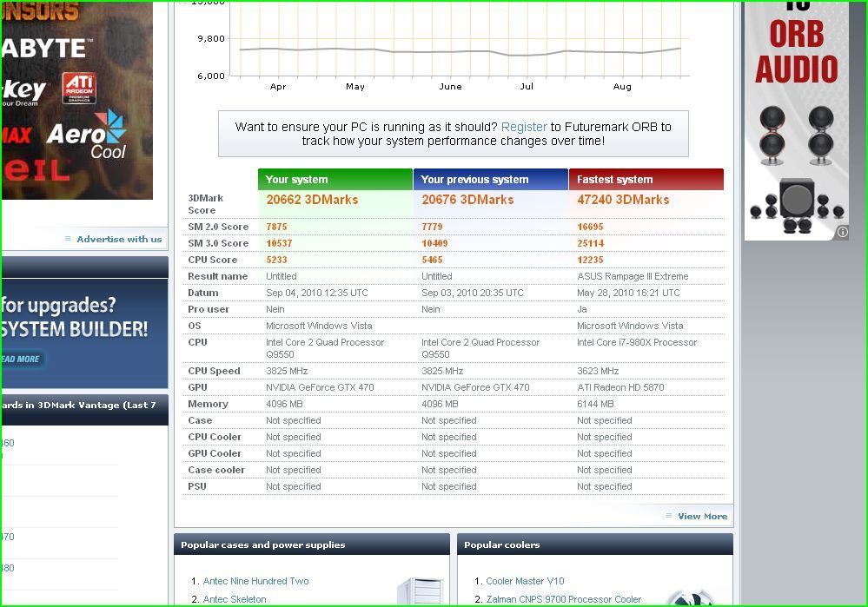Click the 47240 3DMarks score
Viewport: 868px width, 607px height.
pyautogui.click(x=623, y=200)
